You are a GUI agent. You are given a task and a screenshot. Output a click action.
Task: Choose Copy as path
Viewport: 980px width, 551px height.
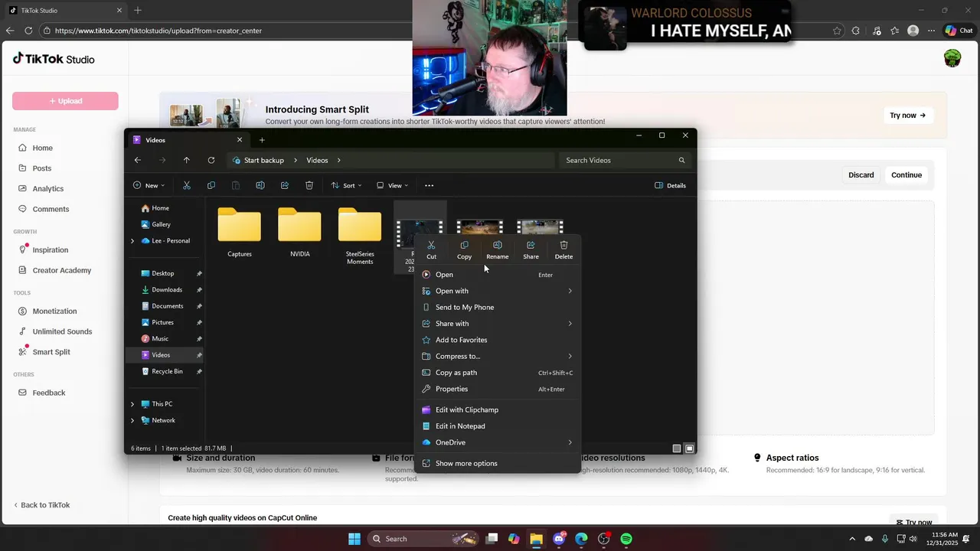(x=498, y=373)
